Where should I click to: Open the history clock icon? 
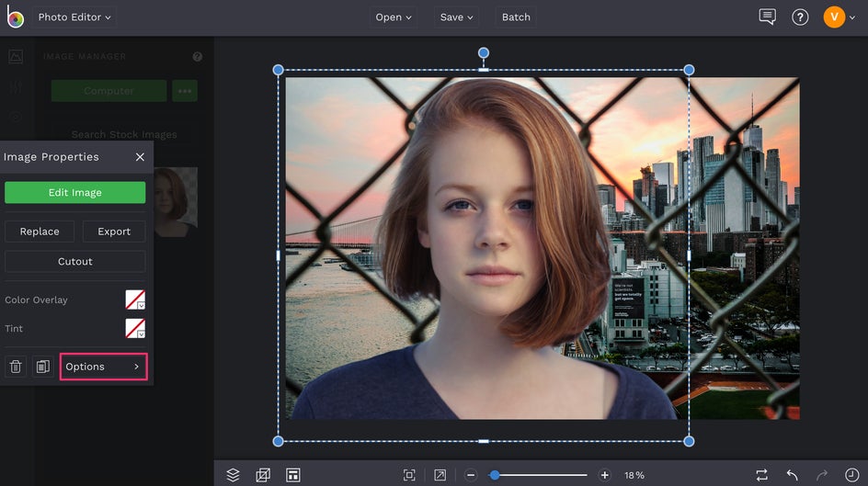851,475
